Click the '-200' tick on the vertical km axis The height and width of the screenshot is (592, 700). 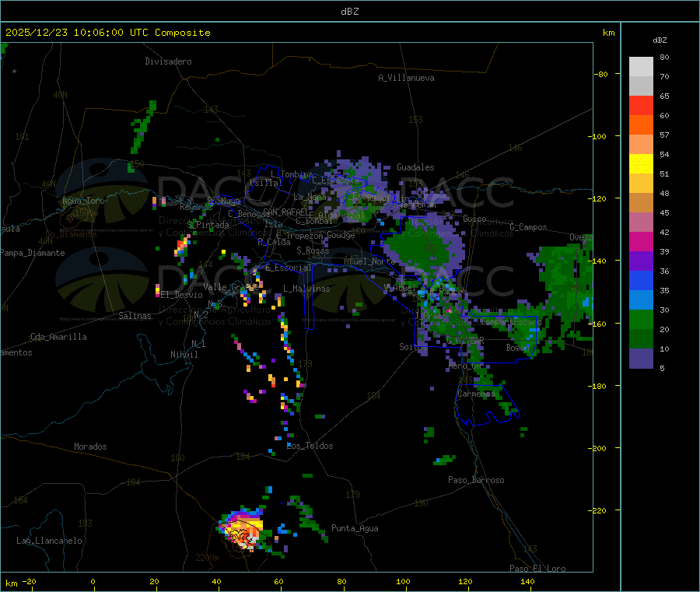(x=597, y=448)
